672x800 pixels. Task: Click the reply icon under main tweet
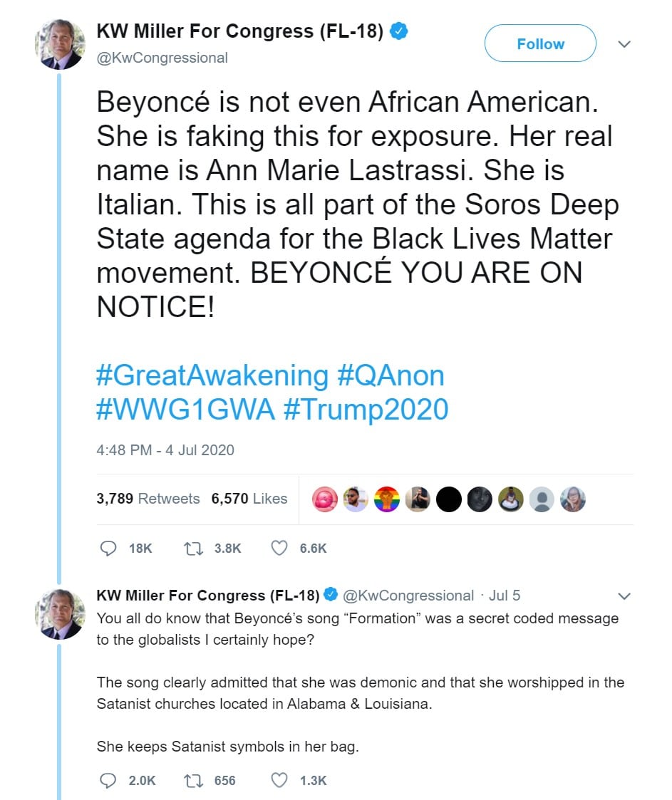(108, 548)
